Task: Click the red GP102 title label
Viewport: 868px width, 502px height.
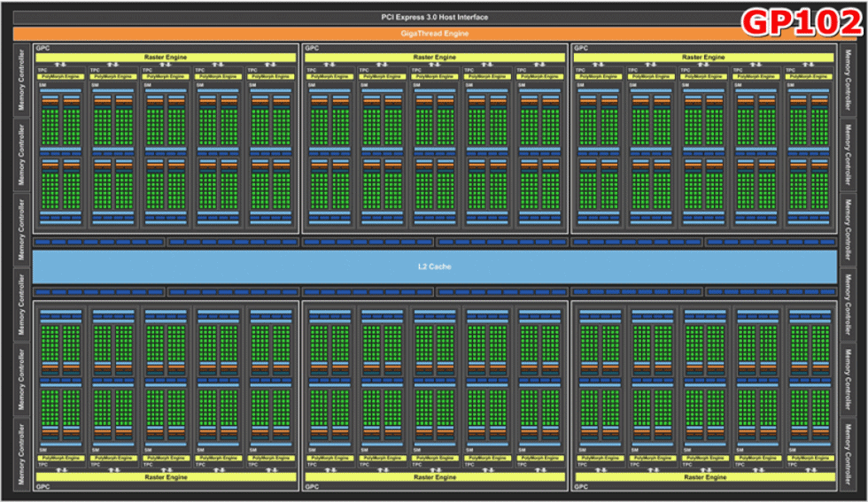Action: click(x=802, y=23)
